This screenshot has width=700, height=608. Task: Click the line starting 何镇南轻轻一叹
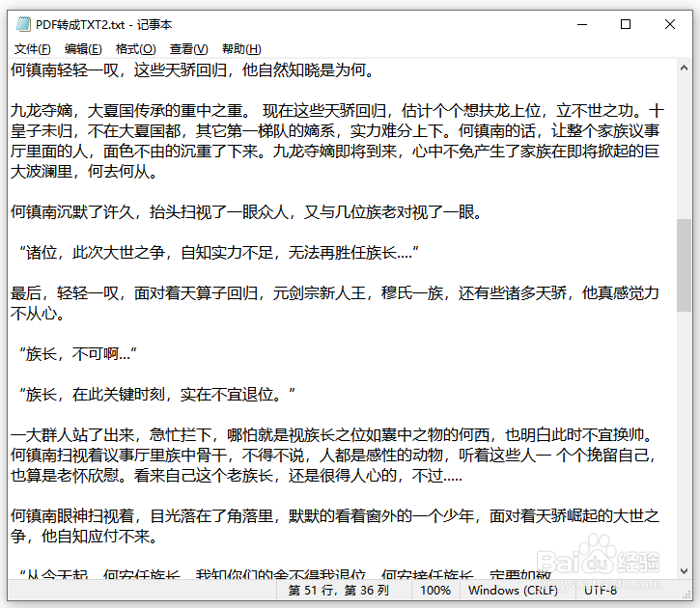[192, 70]
